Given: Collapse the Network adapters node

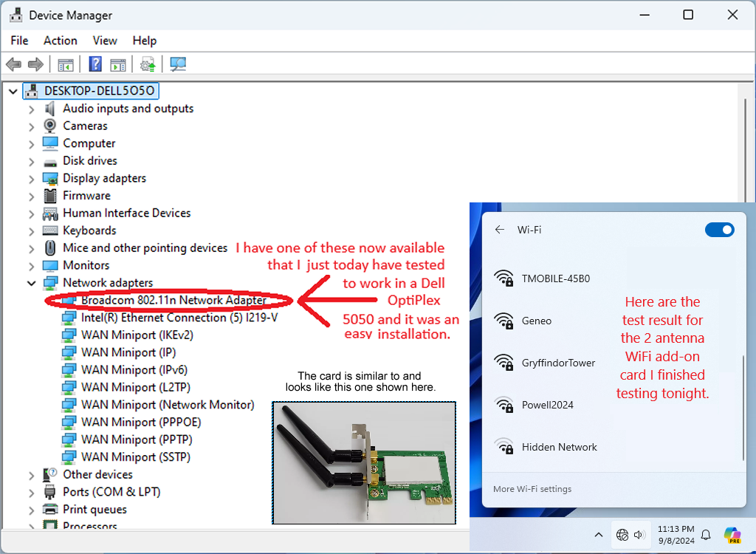Looking at the screenshot, I should click(x=31, y=283).
